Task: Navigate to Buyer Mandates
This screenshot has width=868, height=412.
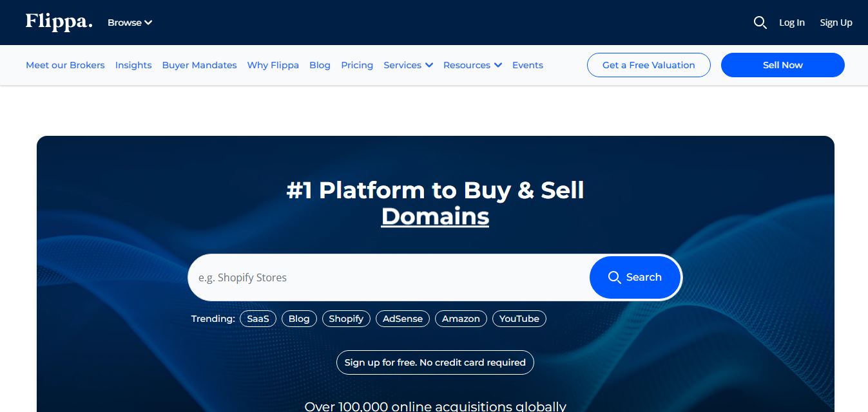Action: tap(199, 65)
